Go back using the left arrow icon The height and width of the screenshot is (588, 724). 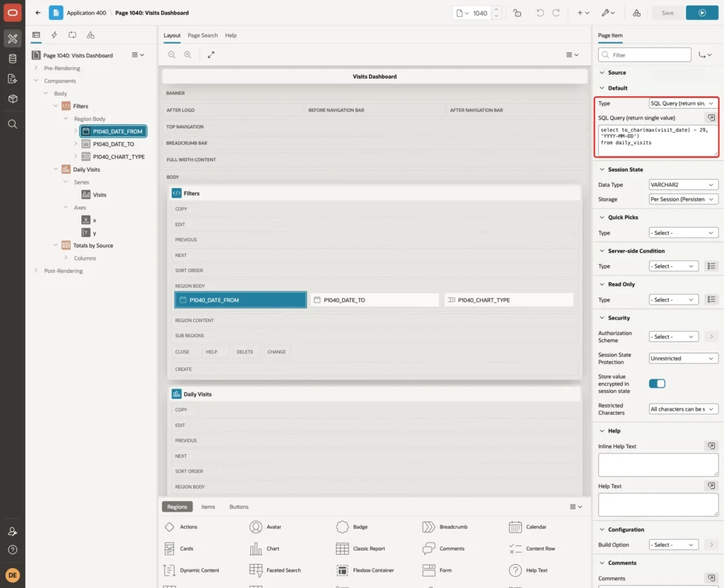point(38,13)
